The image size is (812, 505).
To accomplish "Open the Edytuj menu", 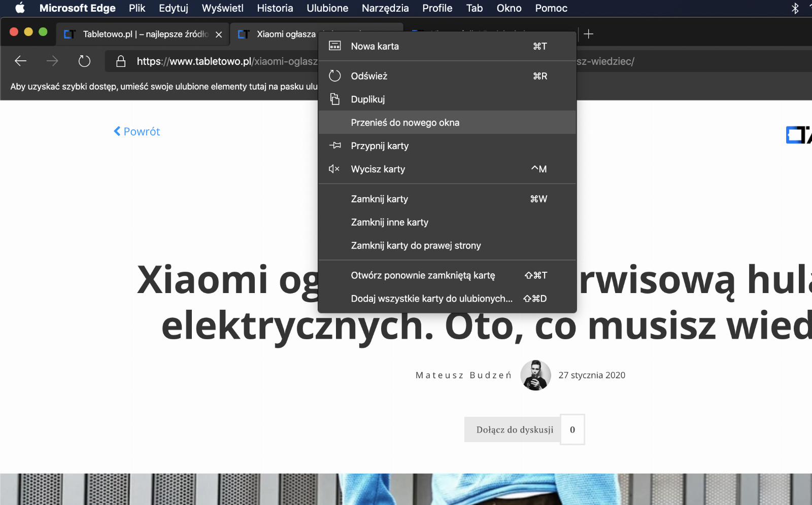I will 174,8.
